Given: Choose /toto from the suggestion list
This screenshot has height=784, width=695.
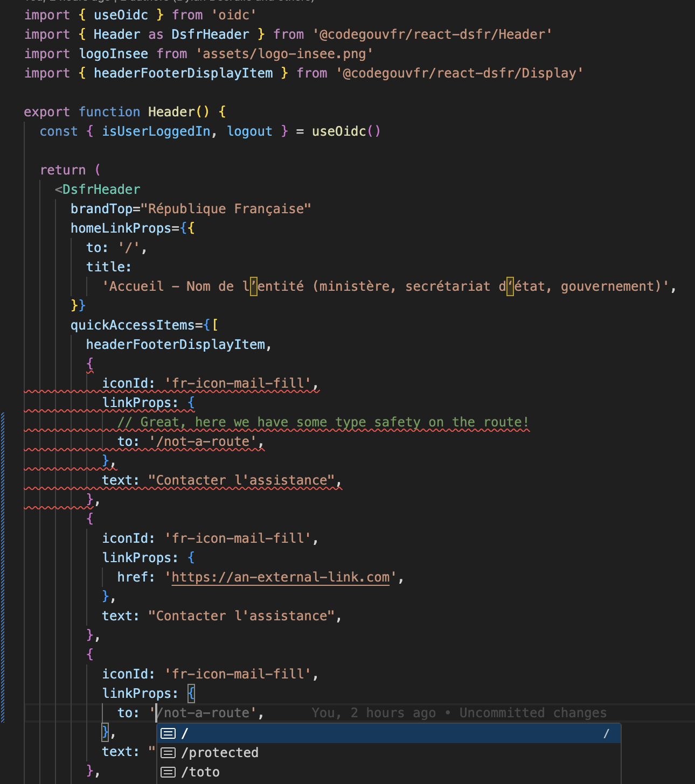Looking at the screenshot, I should coord(200,772).
